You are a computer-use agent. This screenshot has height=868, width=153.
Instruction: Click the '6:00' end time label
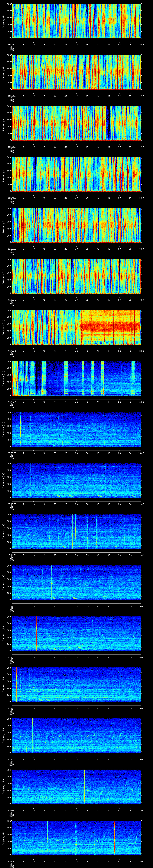(141, 248)
